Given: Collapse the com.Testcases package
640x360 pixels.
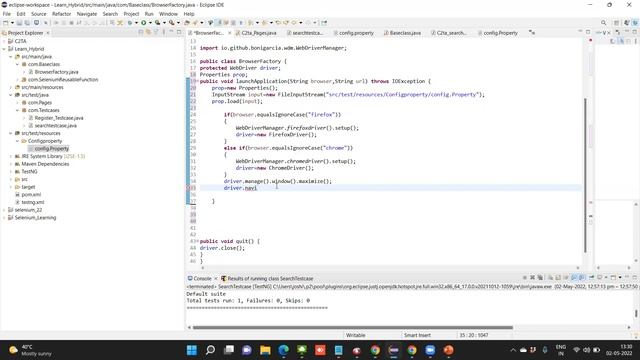Looking at the screenshot, I should coord(18,110).
